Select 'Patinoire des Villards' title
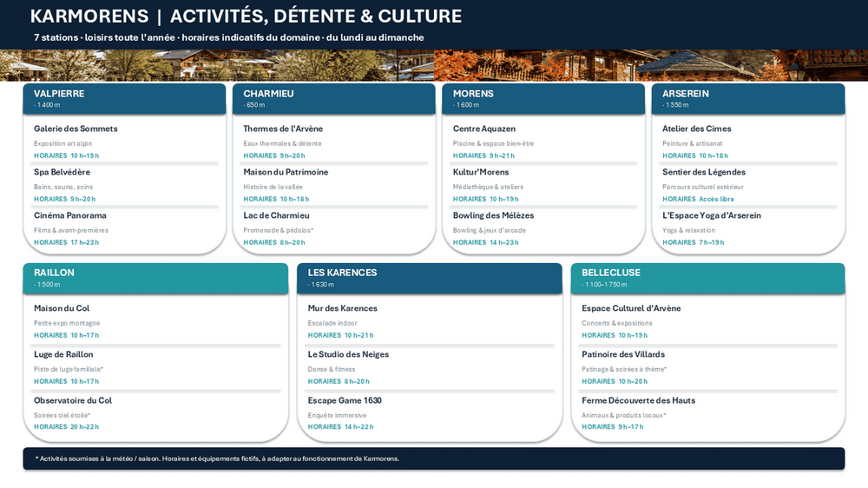Image resolution: width=868 pixels, height=488 pixels. (623, 354)
